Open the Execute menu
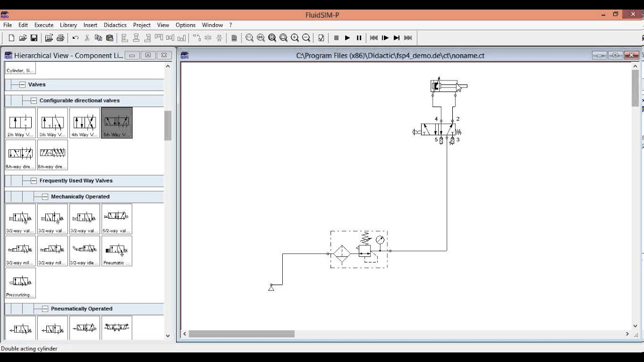 (44, 25)
